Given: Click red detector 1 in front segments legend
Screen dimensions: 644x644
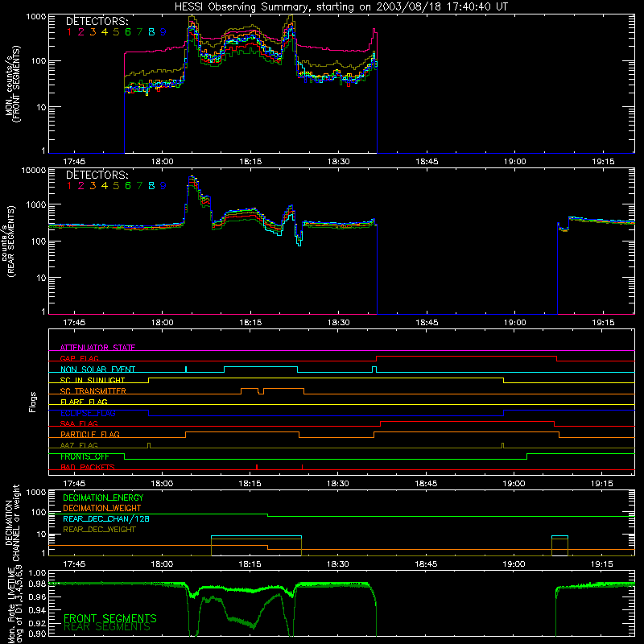Looking at the screenshot, I should pyautogui.click(x=69, y=31).
